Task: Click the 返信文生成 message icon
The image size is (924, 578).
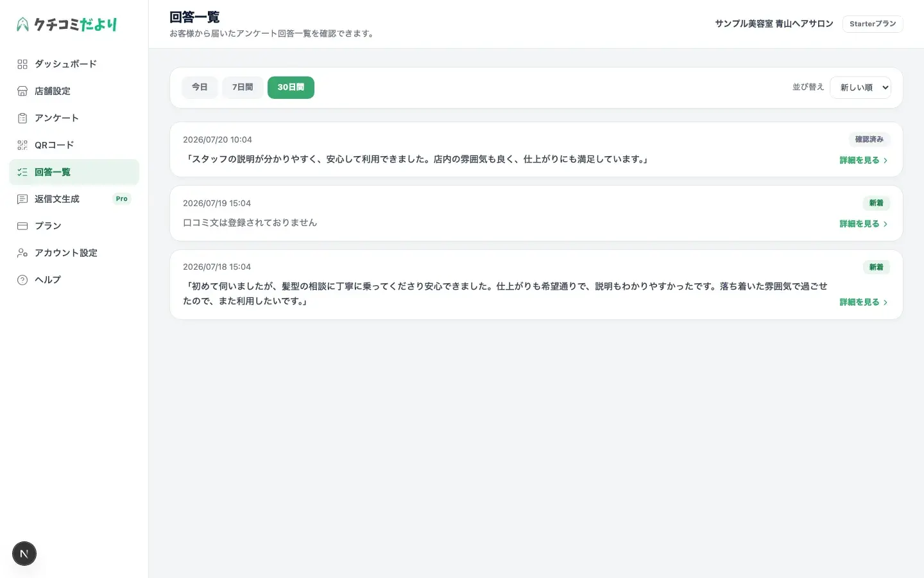Action: tap(22, 199)
